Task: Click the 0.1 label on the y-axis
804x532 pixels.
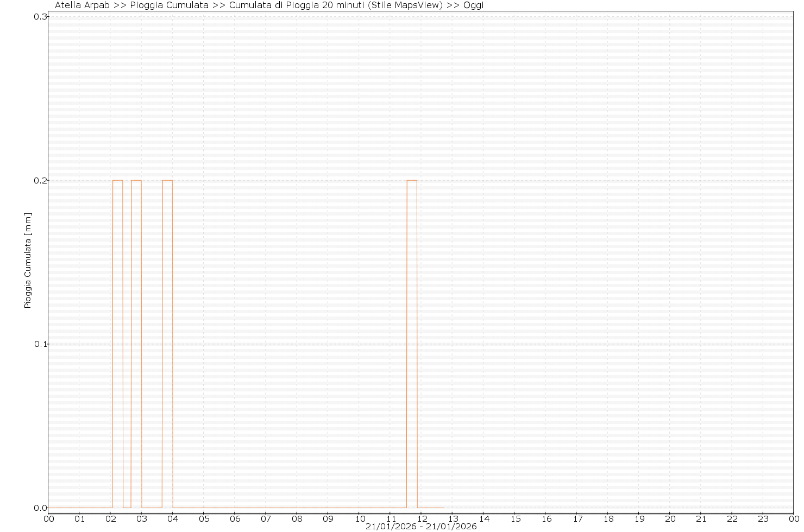Action: pyautogui.click(x=41, y=344)
